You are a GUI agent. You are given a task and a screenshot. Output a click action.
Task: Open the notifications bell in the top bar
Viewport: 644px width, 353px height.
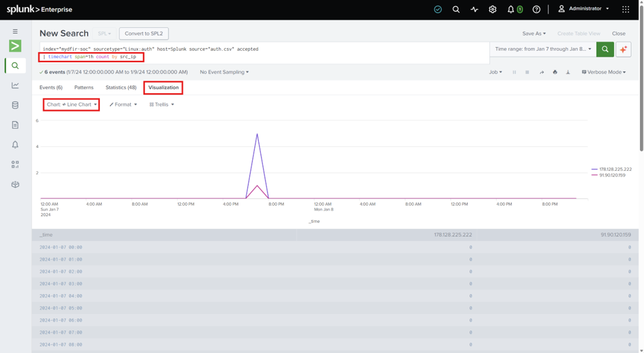[511, 9]
